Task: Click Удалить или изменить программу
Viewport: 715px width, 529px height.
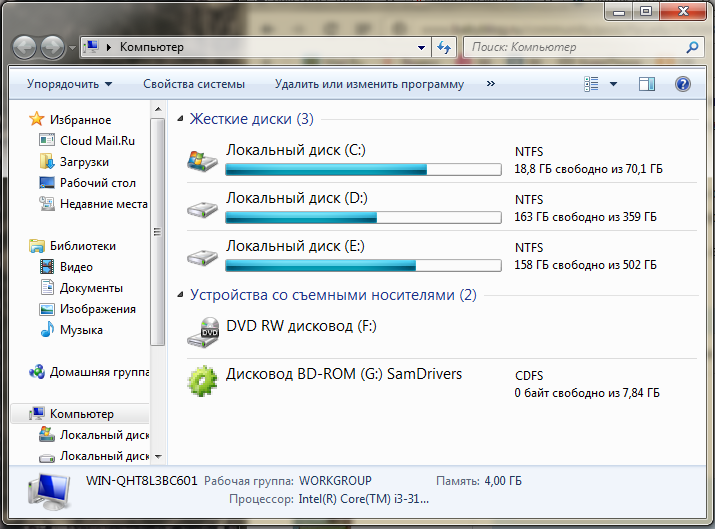Action: [x=369, y=84]
